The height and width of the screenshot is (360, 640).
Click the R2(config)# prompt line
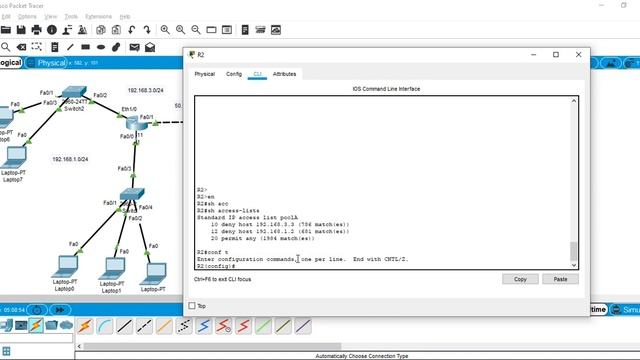click(x=216, y=266)
